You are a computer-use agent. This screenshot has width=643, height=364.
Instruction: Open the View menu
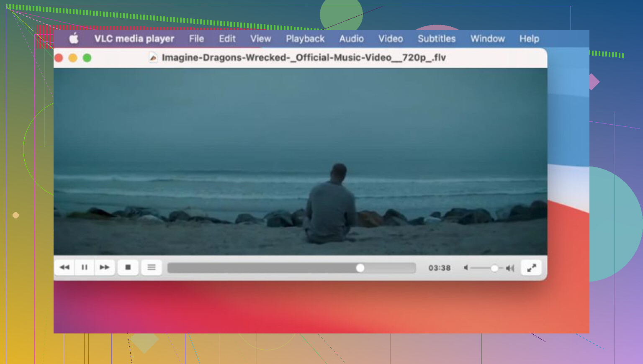click(x=261, y=38)
